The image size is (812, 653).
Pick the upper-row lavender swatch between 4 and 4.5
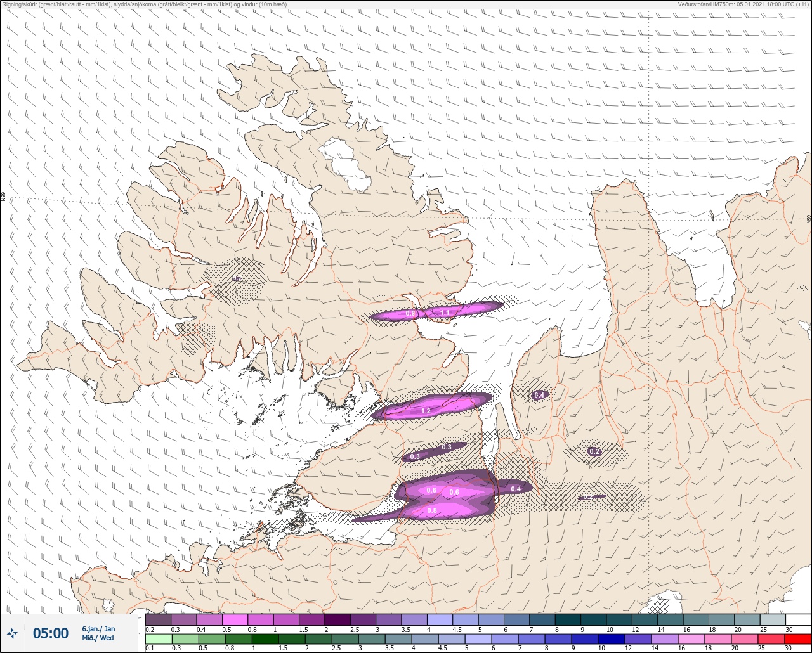[x=440, y=619]
